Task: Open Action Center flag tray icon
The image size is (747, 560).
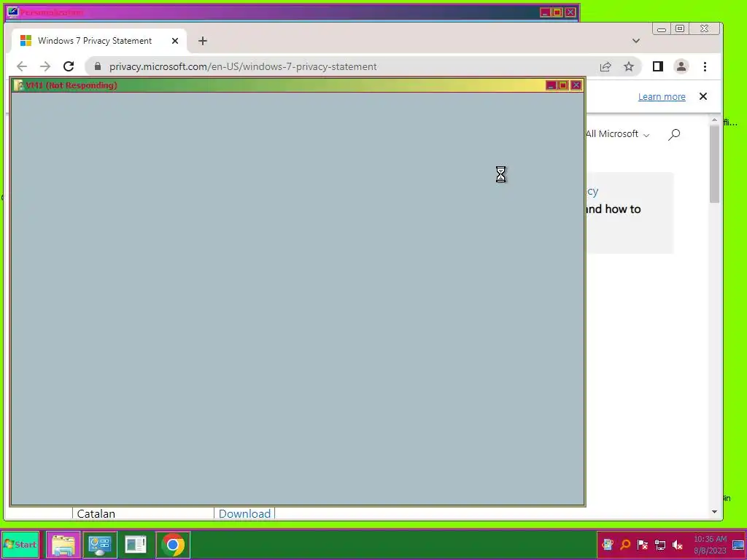Action: coord(642,544)
